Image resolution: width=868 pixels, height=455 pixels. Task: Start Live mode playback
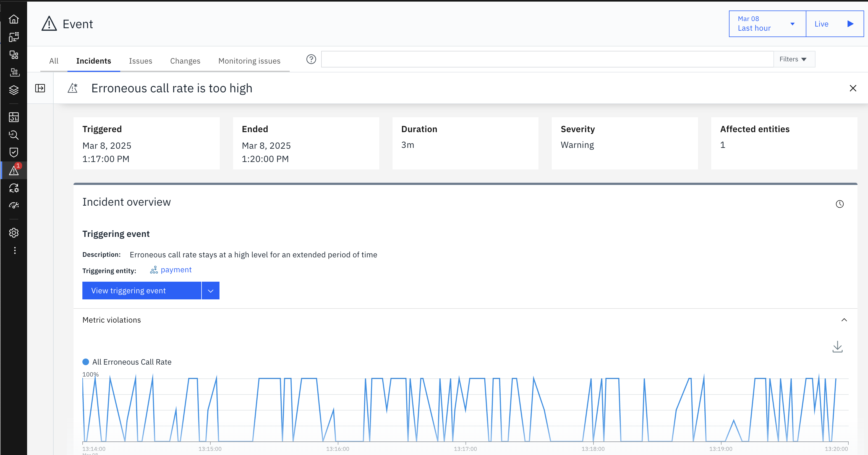pos(835,24)
